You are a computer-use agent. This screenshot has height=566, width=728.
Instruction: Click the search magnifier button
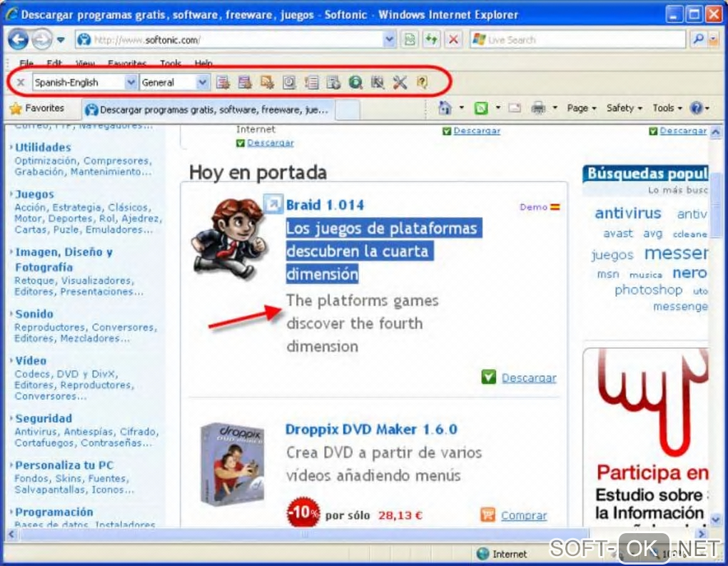698,40
